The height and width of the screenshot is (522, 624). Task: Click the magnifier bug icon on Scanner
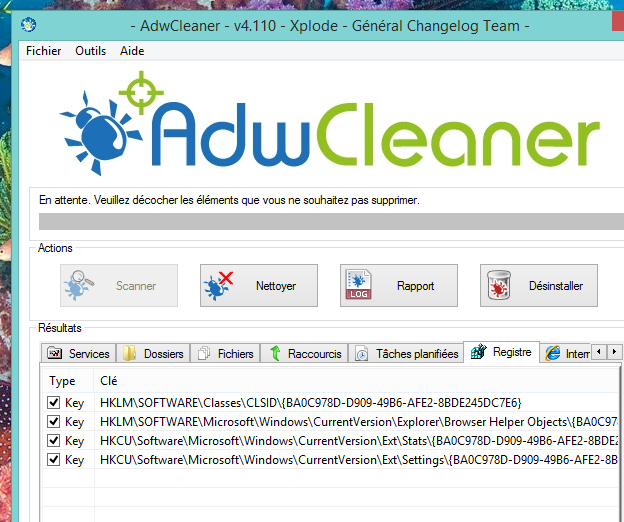tap(79, 285)
